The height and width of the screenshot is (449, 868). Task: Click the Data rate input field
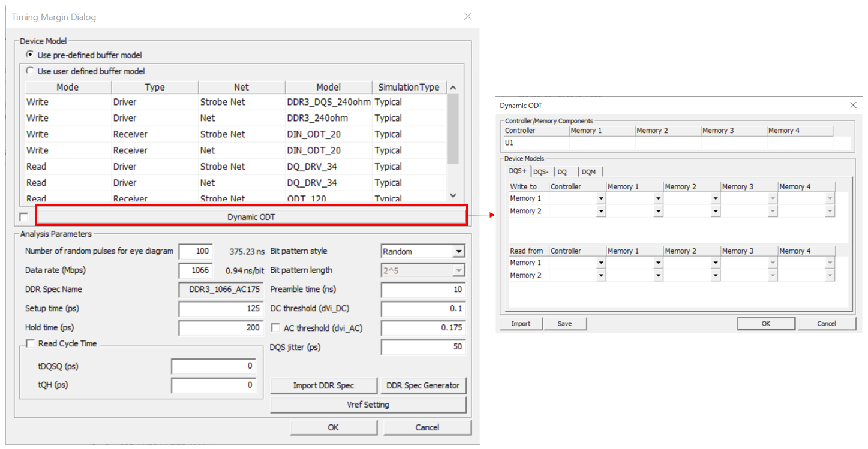195,270
